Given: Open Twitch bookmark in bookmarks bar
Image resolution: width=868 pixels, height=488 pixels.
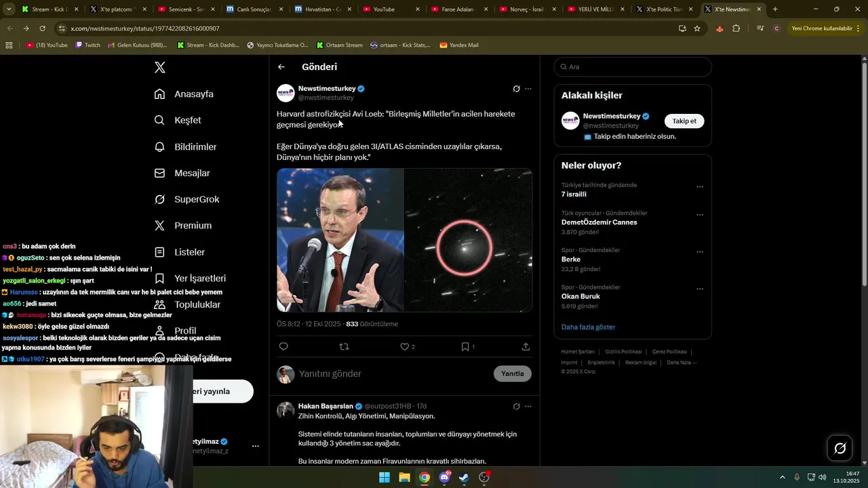Looking at the screenshot, I should click(x=87, y=45).
